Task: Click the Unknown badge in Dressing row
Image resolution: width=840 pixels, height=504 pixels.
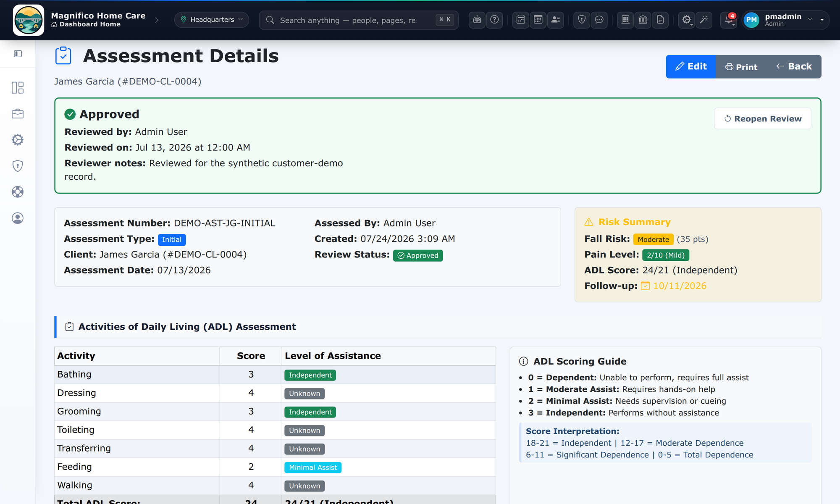Action: (304, 394)
